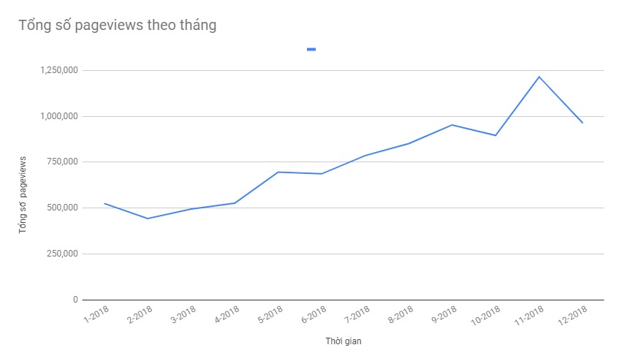Select the chart title 'Tổng số pageviews theo tháng'
The image size is (622, 364).
tap(118, 25)
